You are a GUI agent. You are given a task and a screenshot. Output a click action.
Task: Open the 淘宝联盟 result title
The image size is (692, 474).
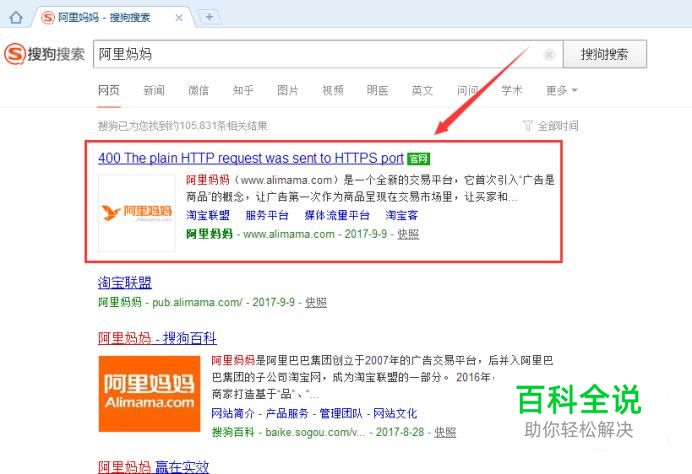[x=125, y=282]
